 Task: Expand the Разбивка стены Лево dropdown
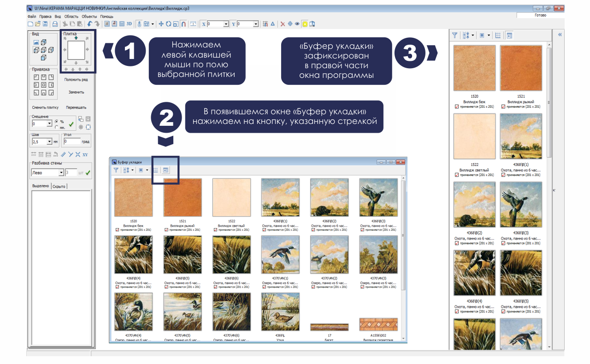pos(61,173)
